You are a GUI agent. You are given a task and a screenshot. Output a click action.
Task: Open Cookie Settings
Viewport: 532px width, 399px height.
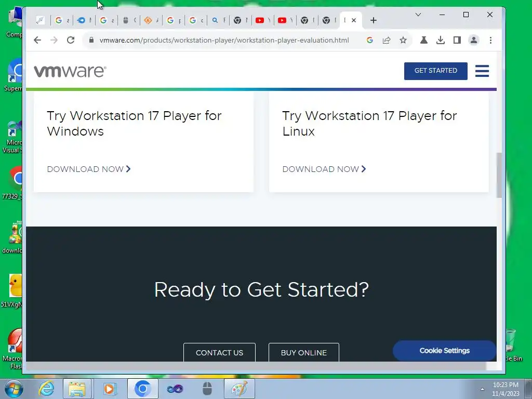point(445,351)
